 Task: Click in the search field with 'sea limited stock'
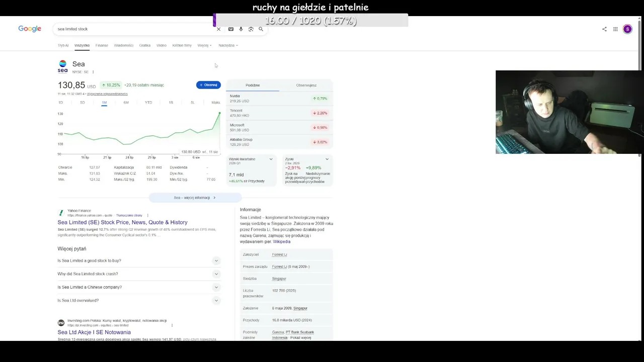tap(136, 29)
